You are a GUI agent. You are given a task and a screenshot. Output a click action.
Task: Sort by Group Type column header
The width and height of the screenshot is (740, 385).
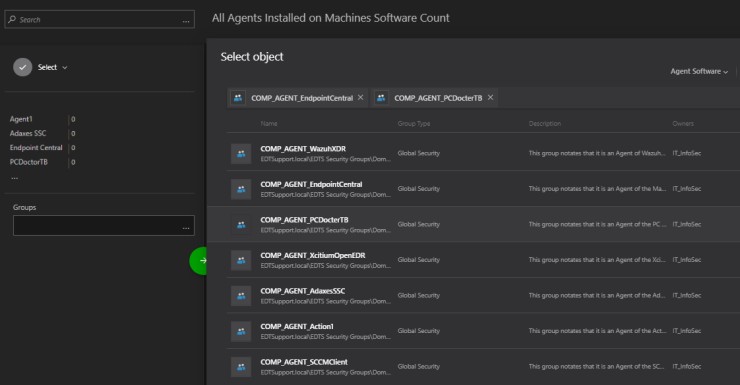(x=414, y=124)
